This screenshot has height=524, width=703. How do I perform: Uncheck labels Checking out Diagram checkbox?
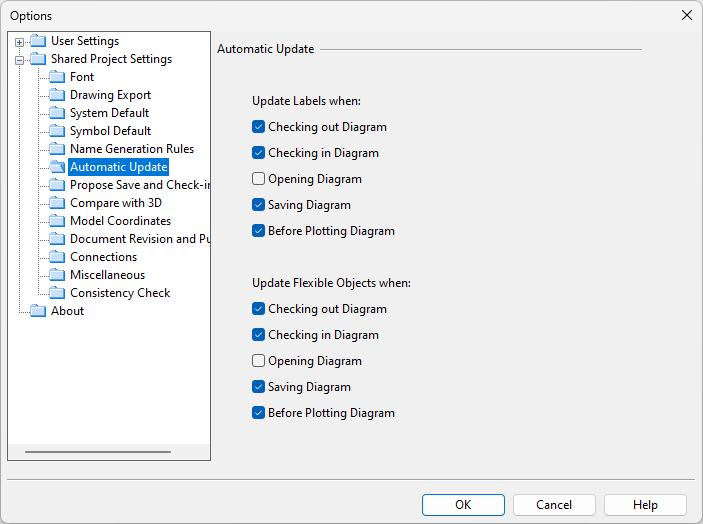pos(259,127)
